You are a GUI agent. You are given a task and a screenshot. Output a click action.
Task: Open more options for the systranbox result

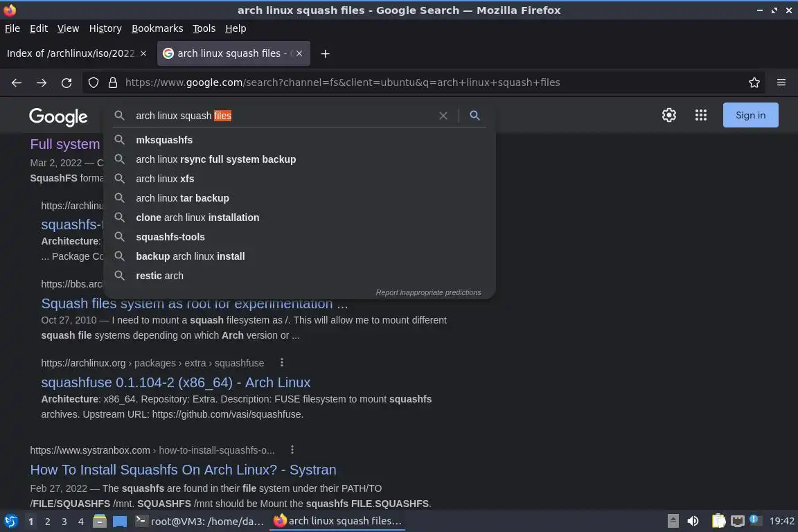(292, 450)
